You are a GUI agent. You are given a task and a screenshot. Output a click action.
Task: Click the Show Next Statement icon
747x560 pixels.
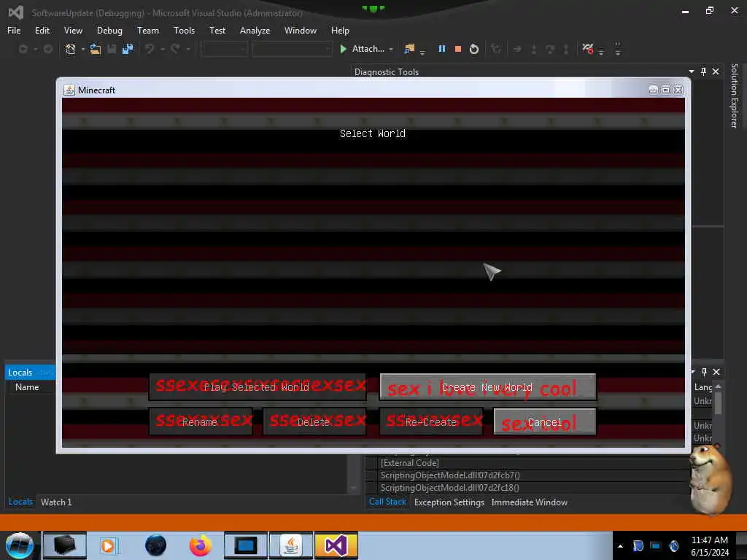pos(517,49)
